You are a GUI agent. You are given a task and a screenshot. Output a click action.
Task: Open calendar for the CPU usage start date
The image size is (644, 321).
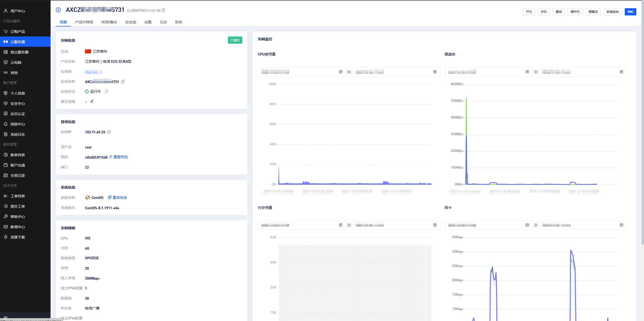click(341, 72)
